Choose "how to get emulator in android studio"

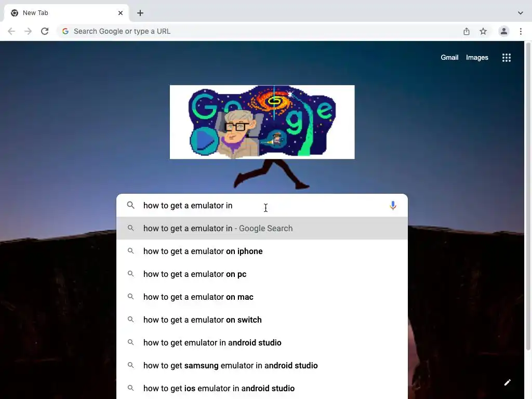click(x=262, y=343)
